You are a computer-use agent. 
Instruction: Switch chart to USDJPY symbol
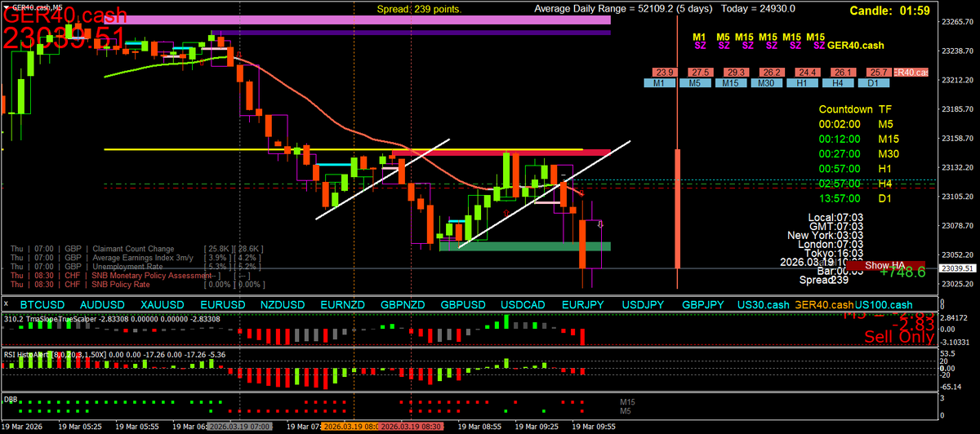643,304
